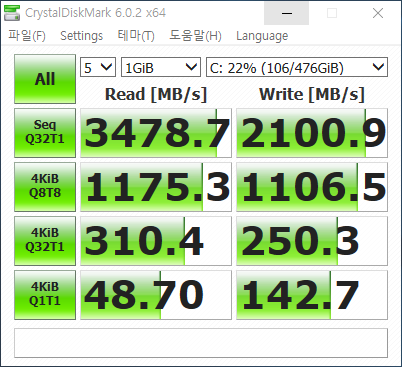Click the Seq read result 3478.7
The height and width of the screenshot is (367, 402).
point(156,133)
